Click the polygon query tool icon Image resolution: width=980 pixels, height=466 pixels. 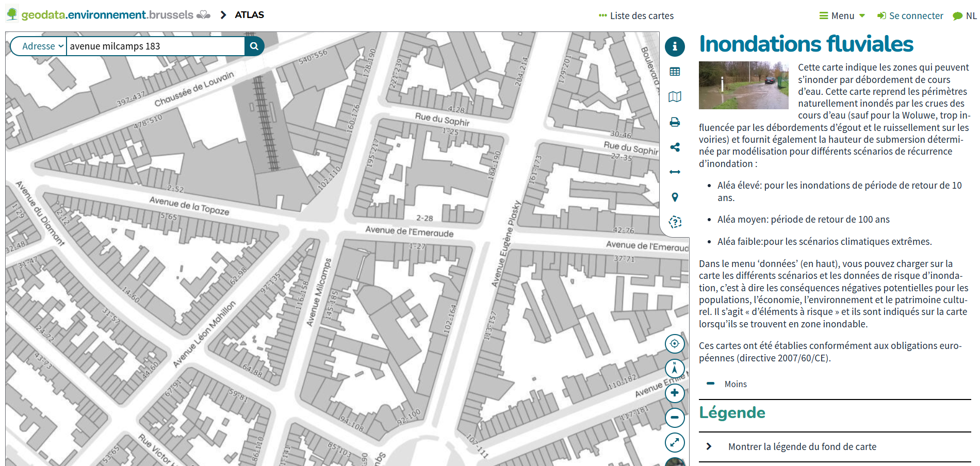(675, 222)
